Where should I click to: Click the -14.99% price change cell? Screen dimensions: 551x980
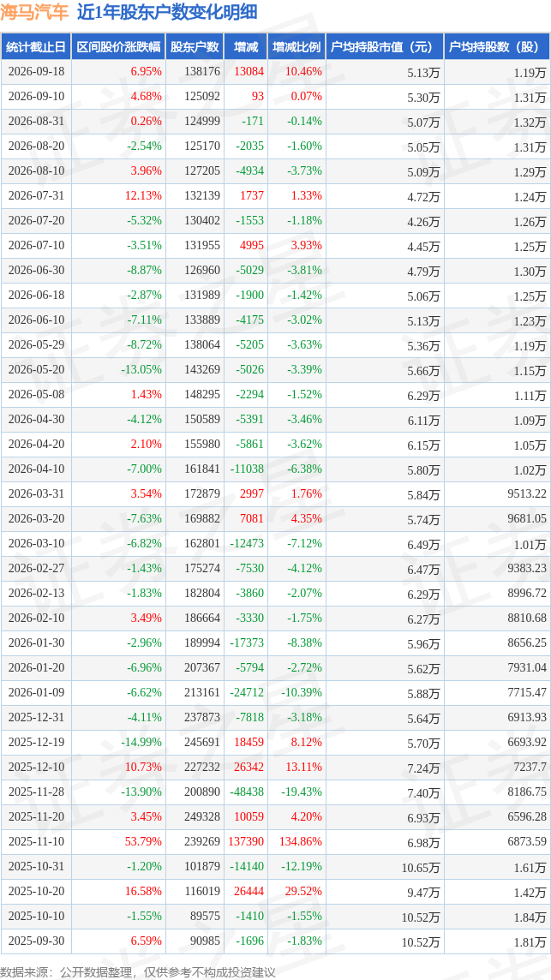[x=141, y=742]
